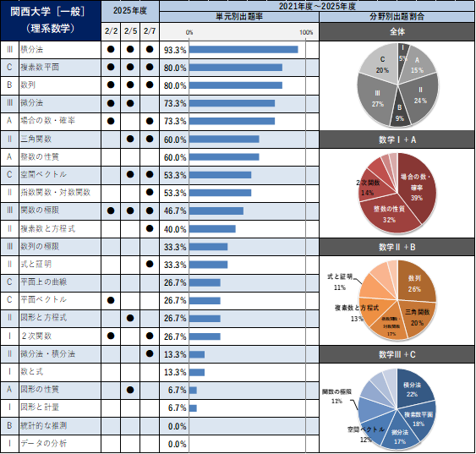Click the 40.0% value
476x454 pixels.
pyautogui.click(x=175, y=229)
